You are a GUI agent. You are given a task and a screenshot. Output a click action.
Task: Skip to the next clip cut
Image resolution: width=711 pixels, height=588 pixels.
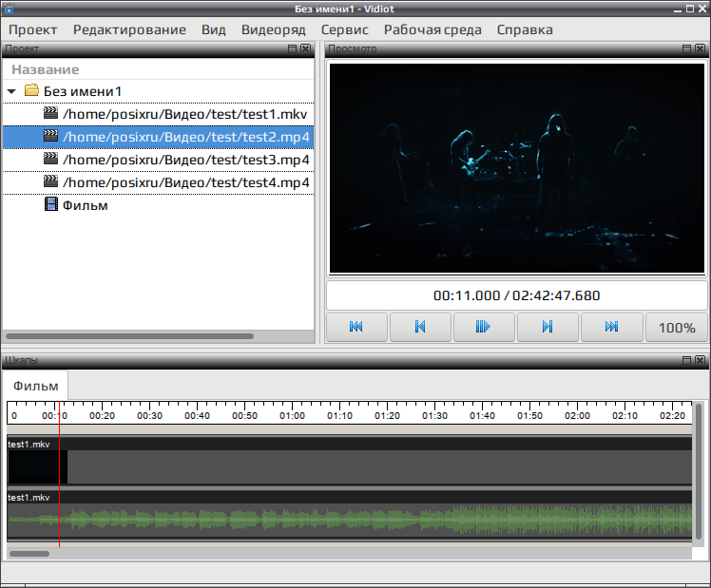(548, 327)
